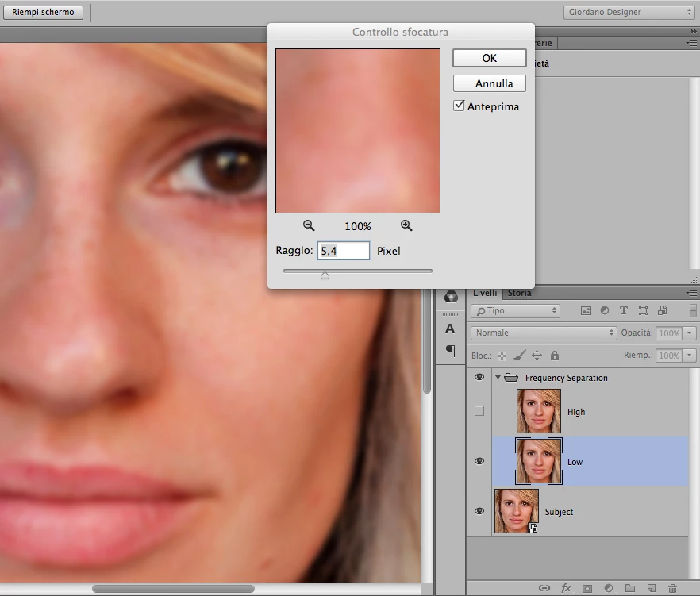This screenshot has height=596, width=700.
Task: Open the Opacità slider dropdown arrow
Action: [689, 333]
